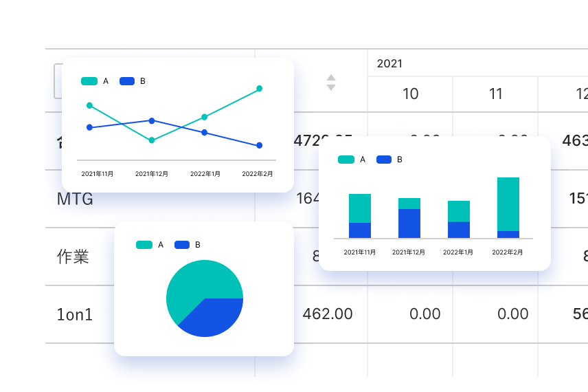Screen dimensions: 588x392
Task: Select the MTG row label
Action: coord(75,199)
